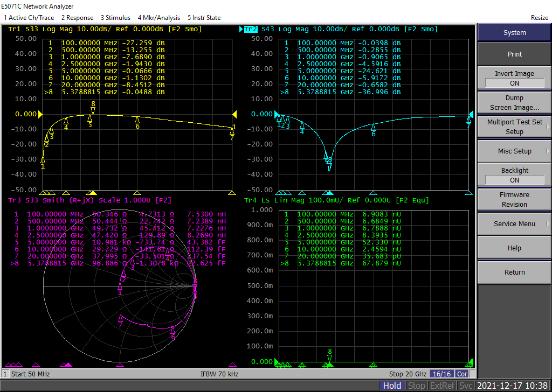The width and height of the screenshot is (552, 392).
Task: Click the Hold sweep status indicator
Action: tap(392, 386)
